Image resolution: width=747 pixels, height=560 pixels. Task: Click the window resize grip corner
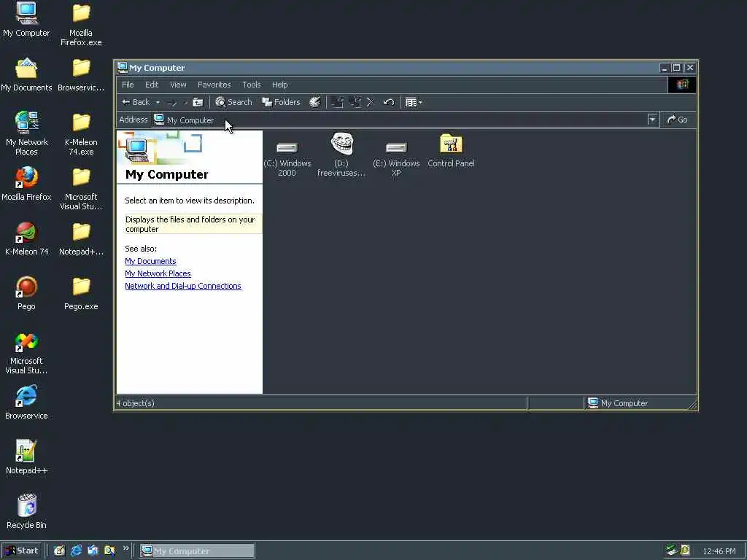(x=693, y=404)
